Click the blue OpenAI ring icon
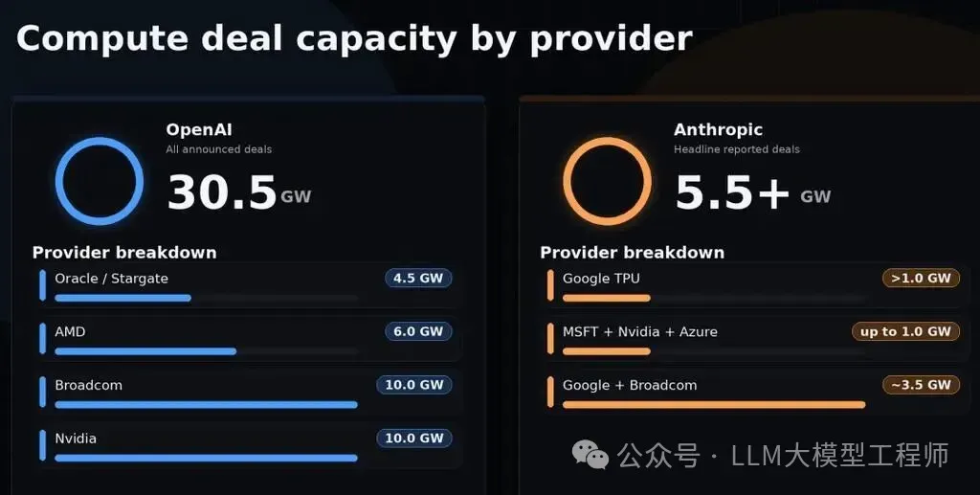The width and height of the screenshot is (980, 495). (x=99, y=181)
